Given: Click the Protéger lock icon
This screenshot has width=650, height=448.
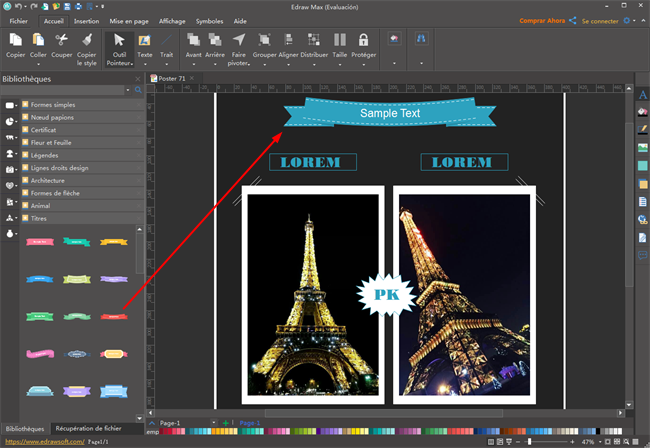Looking at the screenshot, I should [x=364, y=41].
